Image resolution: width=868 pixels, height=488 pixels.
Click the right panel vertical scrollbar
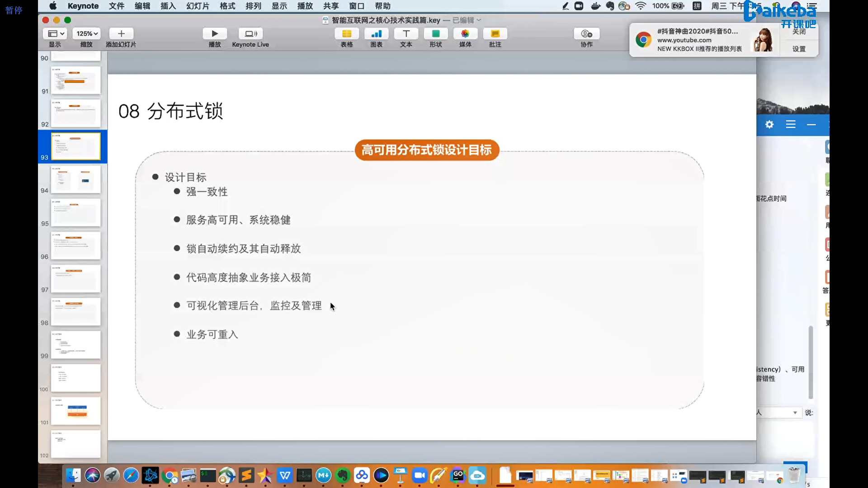[x=811, y=361]
